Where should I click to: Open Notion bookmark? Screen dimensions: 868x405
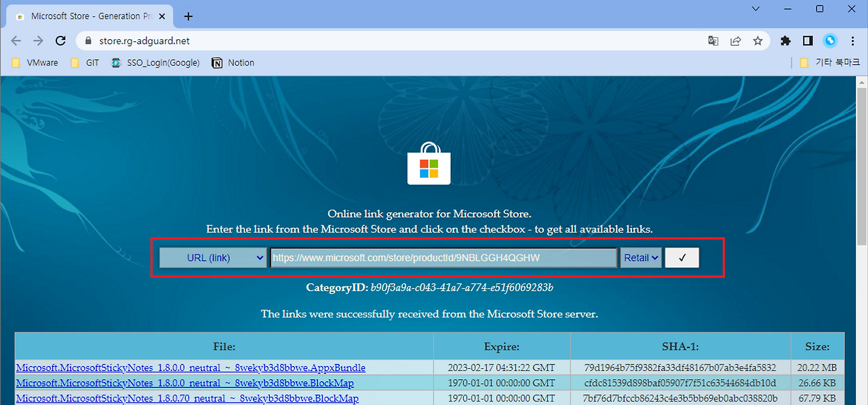(x=233, y=62)
